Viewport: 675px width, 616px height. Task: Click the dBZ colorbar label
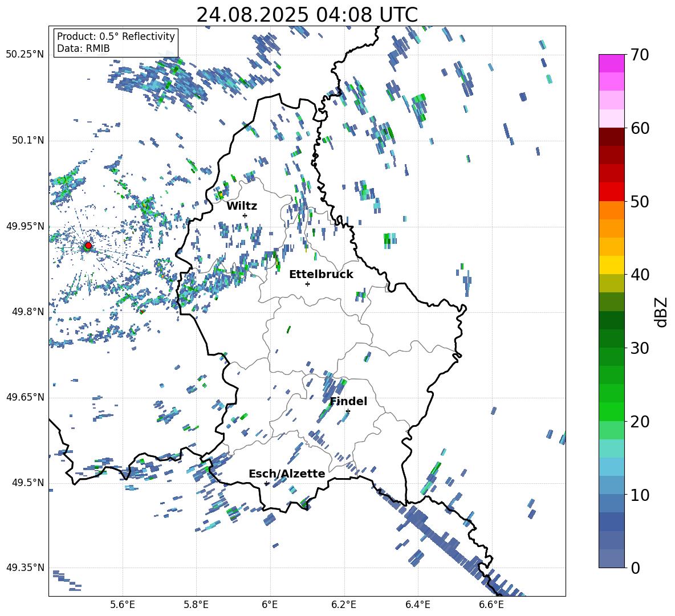pos(661,312)
